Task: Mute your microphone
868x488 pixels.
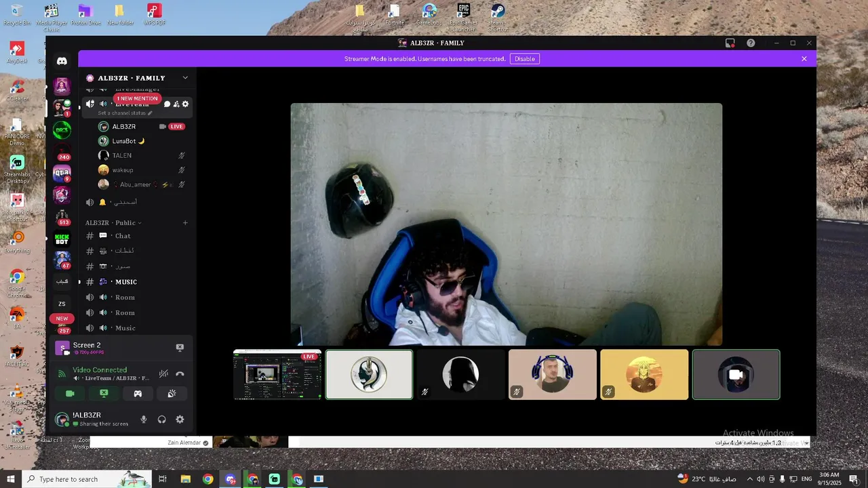Action: tap(144, 420)
